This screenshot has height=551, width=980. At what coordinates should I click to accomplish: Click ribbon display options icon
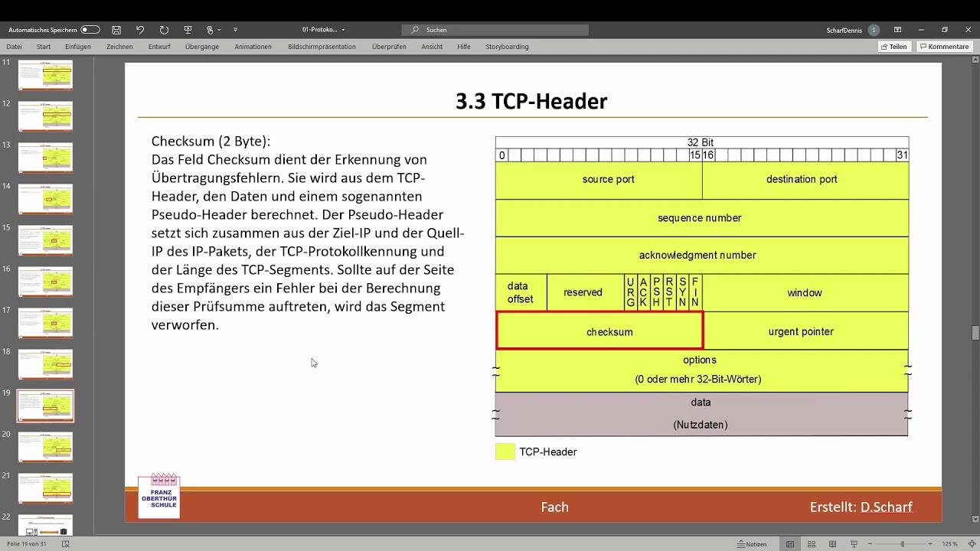pos(897,30)
